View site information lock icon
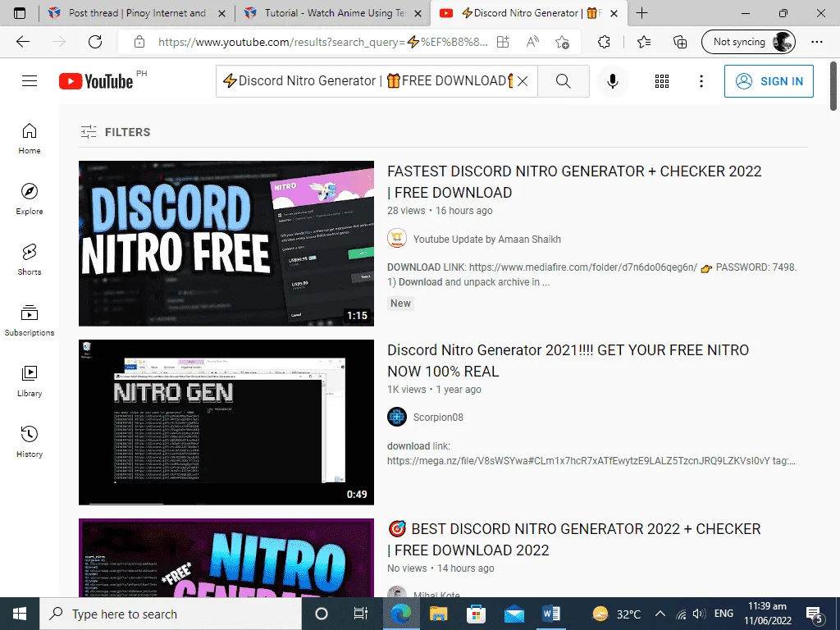 click(x=139, y=42)
